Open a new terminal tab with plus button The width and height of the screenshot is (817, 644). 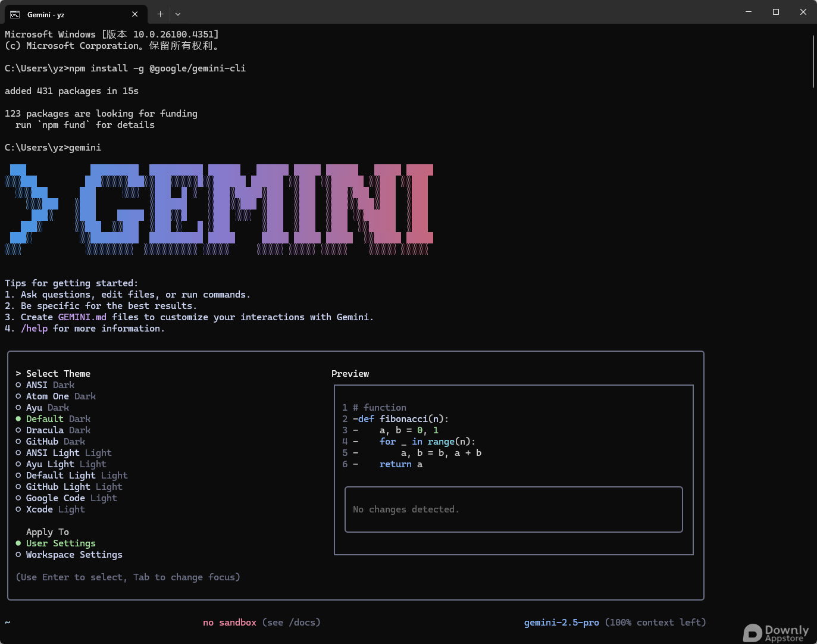(160, 14)
